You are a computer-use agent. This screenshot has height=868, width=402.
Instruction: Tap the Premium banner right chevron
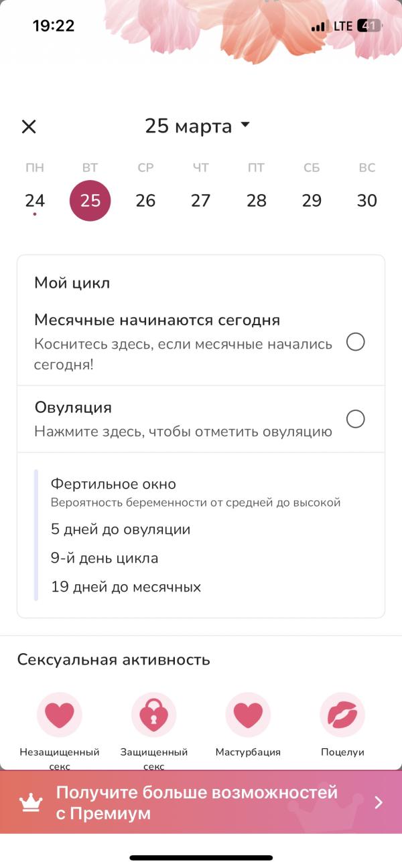(379, 803)
